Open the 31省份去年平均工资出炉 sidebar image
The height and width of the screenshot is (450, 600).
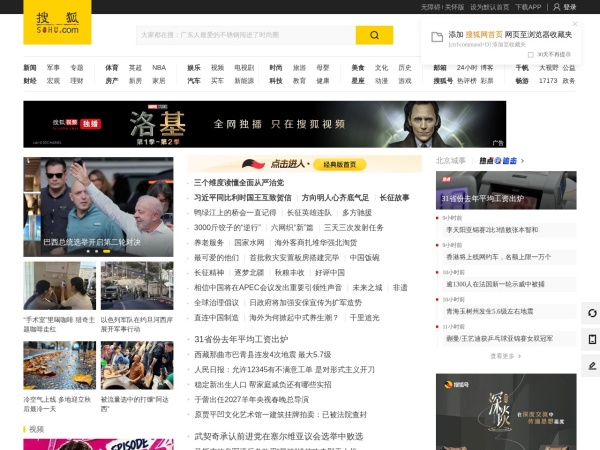pos(506,190)
